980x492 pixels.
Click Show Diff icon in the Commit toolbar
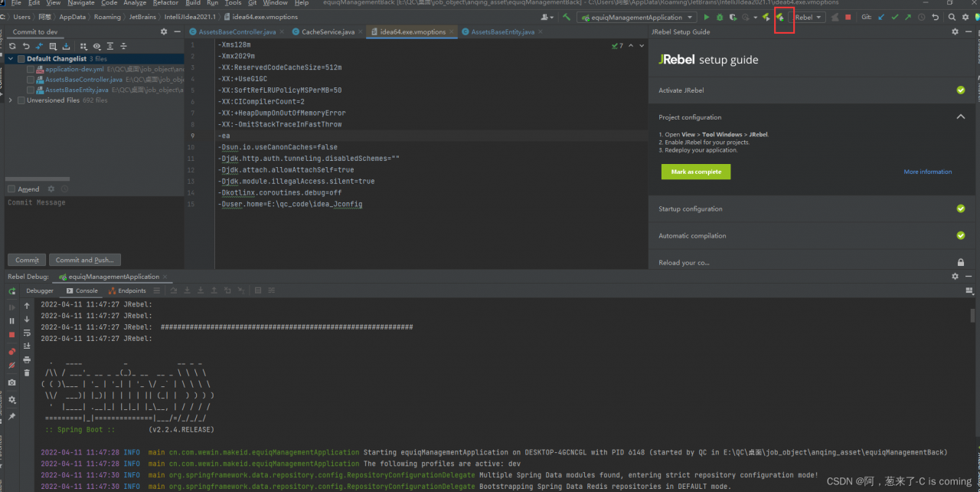40,46
